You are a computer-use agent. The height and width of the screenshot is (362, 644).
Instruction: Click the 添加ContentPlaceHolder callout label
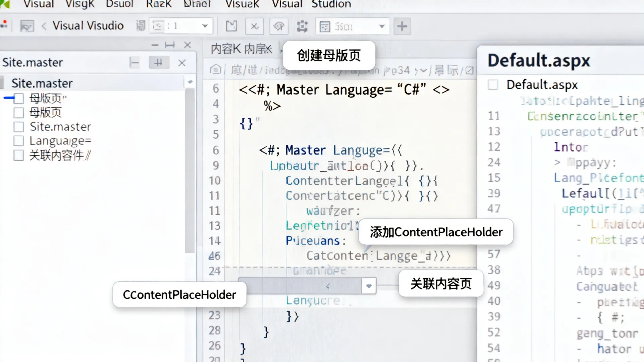[436, 232]
